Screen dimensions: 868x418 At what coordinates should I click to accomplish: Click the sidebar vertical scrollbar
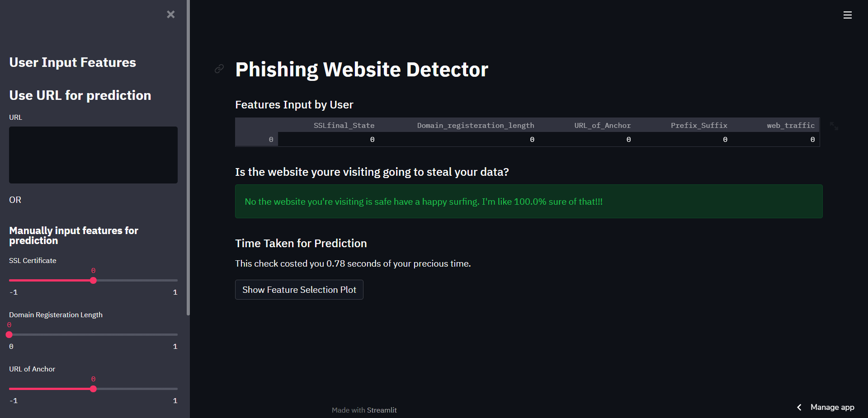[x=188, y=158]
